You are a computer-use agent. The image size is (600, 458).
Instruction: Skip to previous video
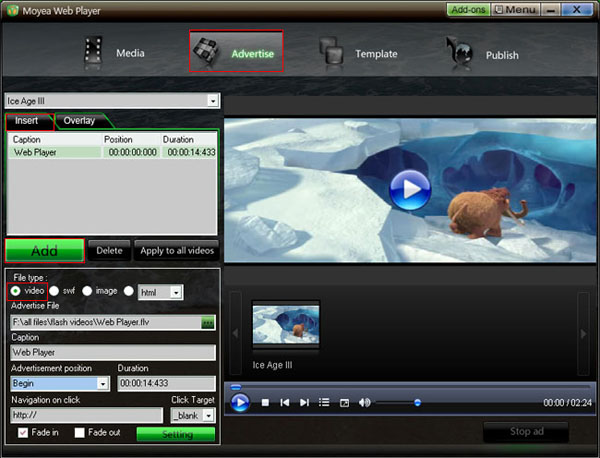coord(285,403)
